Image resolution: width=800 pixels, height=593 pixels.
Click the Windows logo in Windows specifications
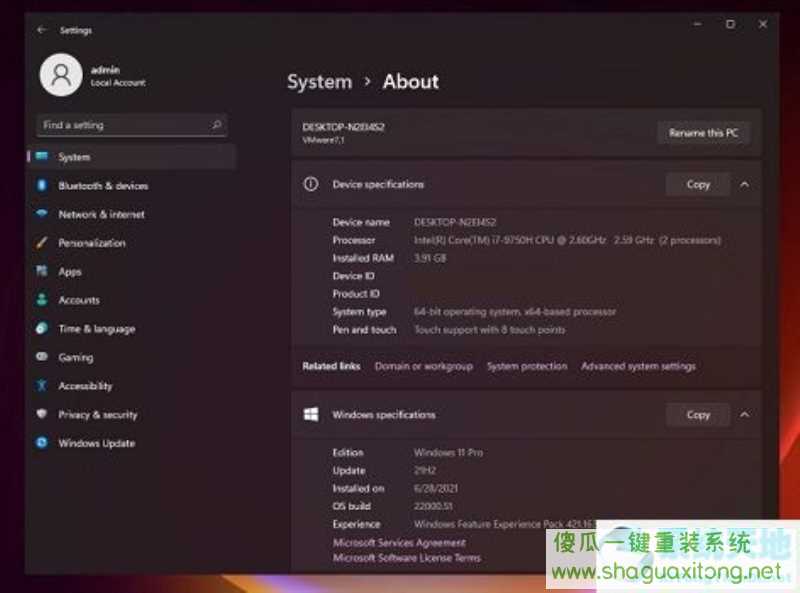click(311, 414)
